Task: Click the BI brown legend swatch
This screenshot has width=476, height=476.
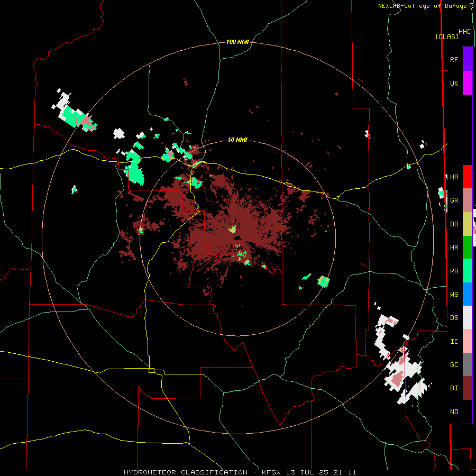Action: coord(467,388)
